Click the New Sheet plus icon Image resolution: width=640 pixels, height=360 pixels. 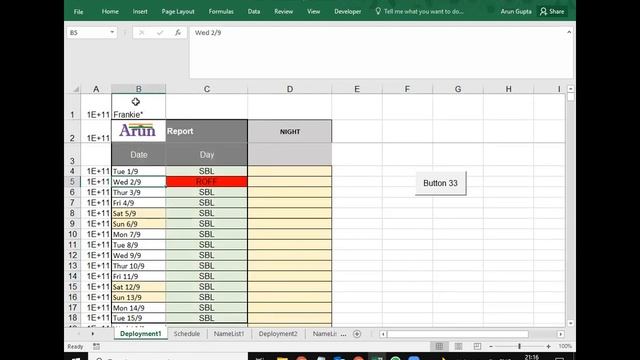click(357, 334)
